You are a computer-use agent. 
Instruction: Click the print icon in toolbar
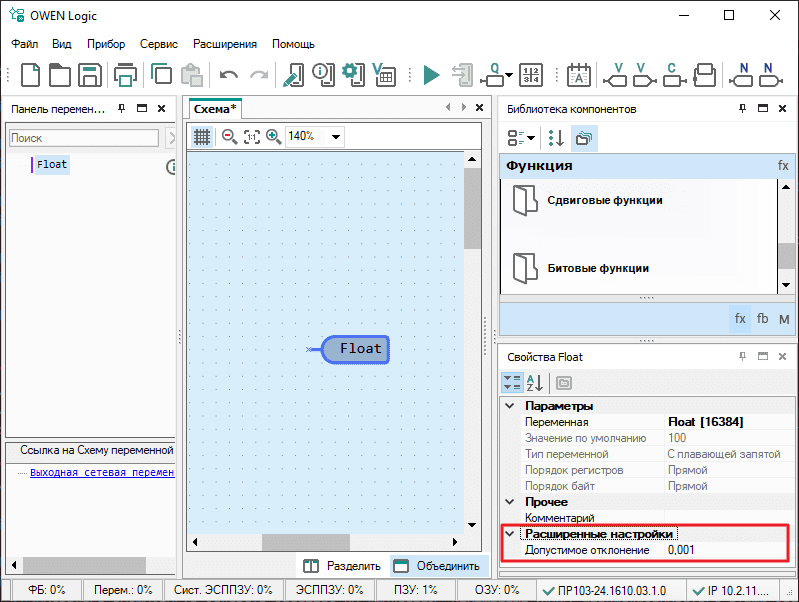(x=125, y=75)
